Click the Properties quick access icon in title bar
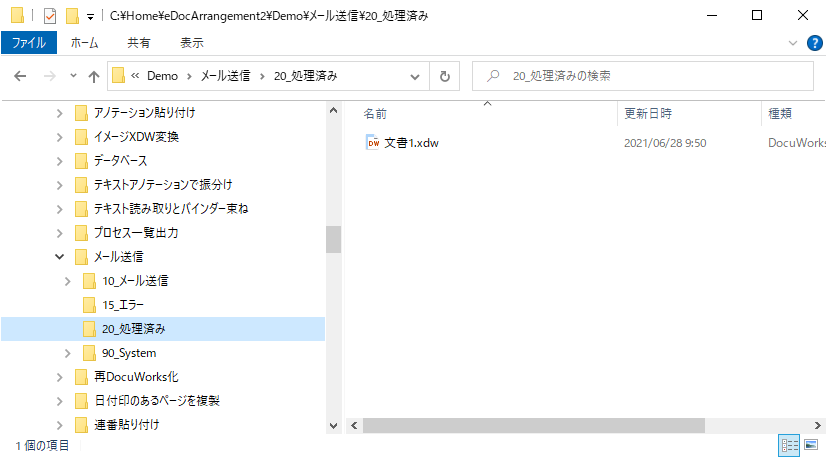 click(50, 16)
